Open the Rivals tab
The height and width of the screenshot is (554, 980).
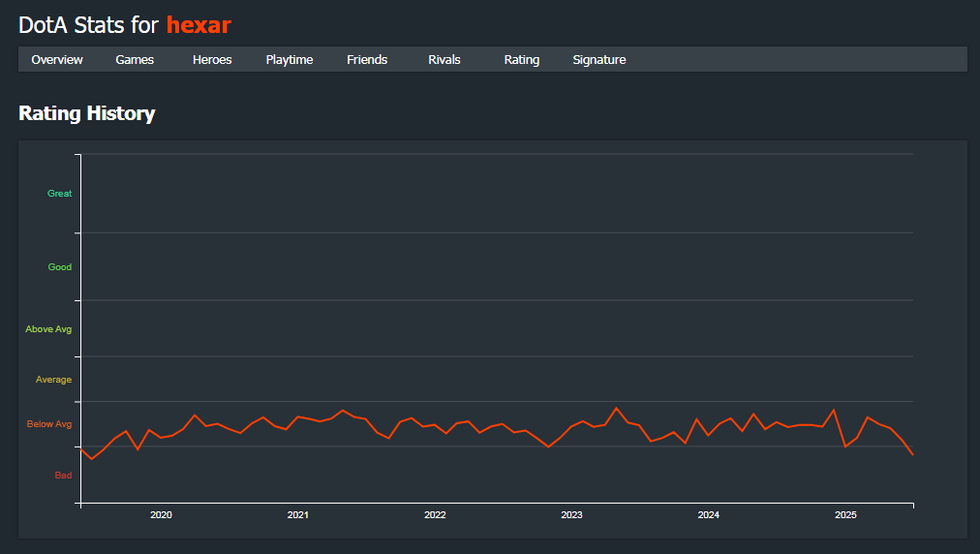click(x=444, y=59)
